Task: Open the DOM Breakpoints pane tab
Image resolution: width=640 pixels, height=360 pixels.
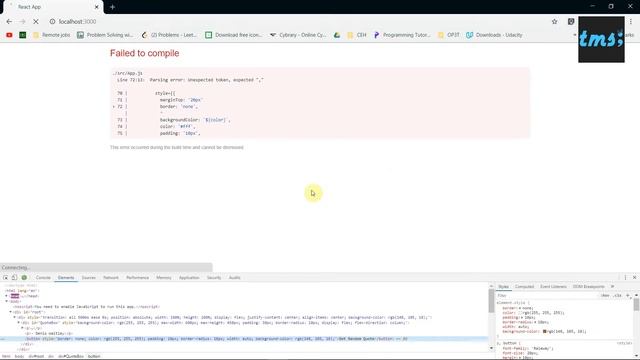Action: point(589,287)
